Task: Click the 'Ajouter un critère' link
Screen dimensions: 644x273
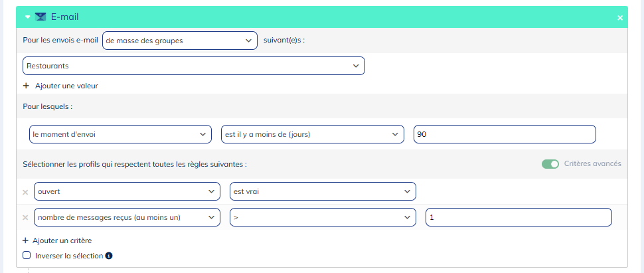Action: pyautogui.click(x=62, y=240)
